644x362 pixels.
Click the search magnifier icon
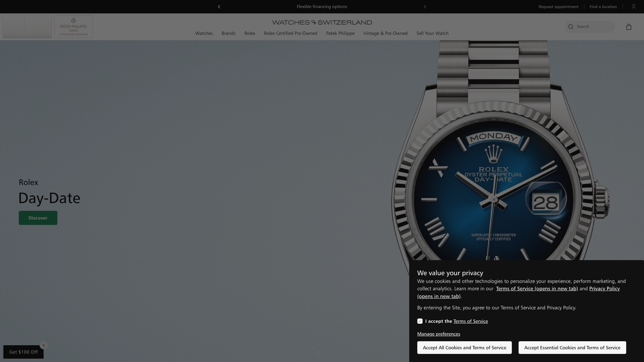[571, 26]
